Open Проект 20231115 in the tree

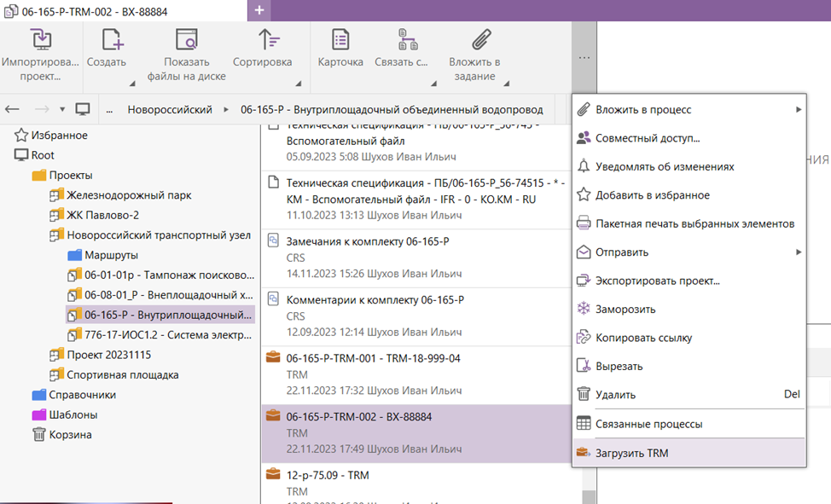point(108,355)
